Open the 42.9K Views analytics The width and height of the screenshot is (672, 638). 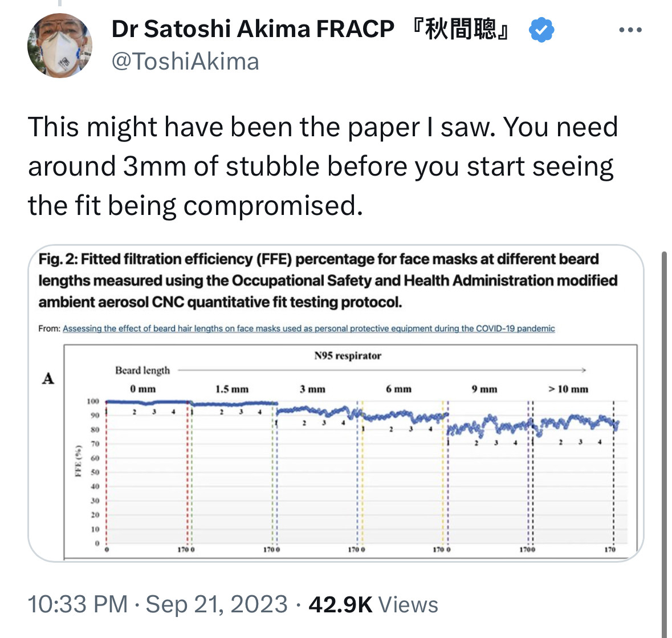pyautogui.click(x=373, y=604)
